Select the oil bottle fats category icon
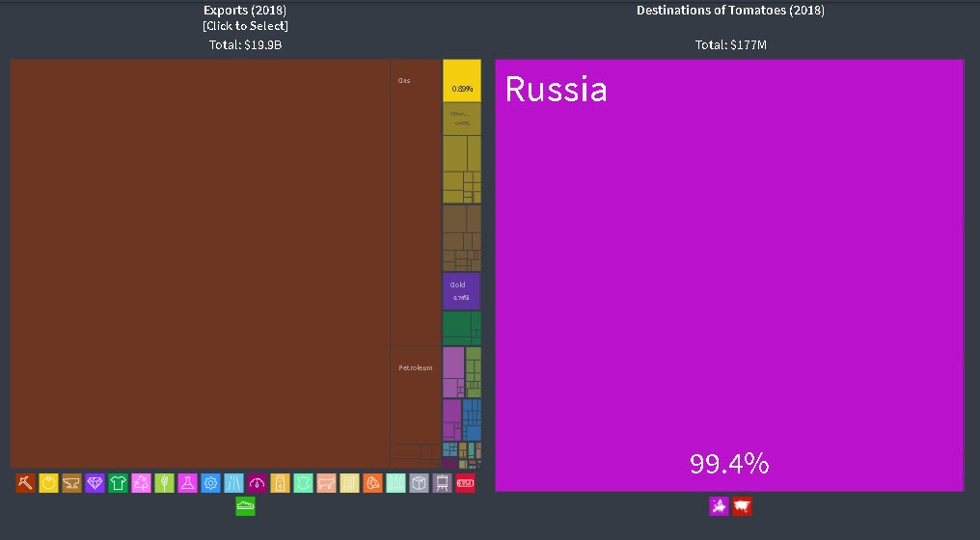Viewport: 980px width, 540px height. point(280,483)
